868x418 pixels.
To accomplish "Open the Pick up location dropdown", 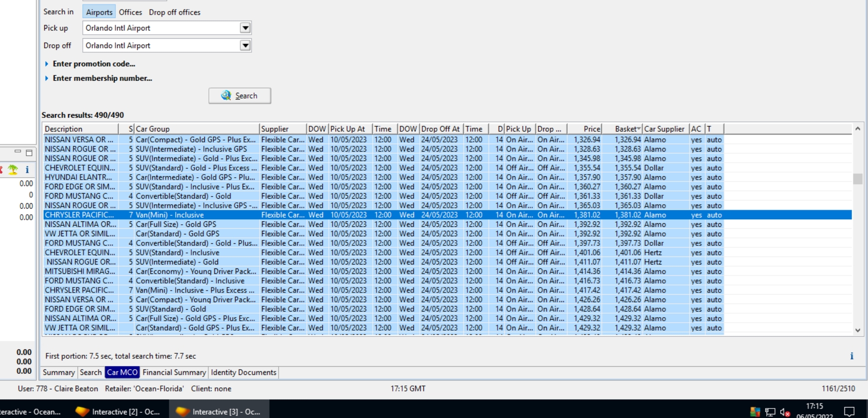I will 245,28.
